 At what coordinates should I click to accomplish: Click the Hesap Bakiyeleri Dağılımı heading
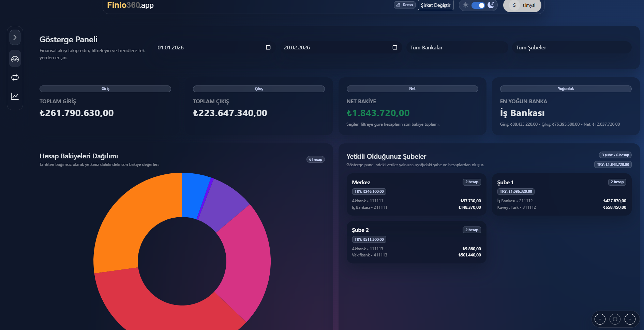click(x=79, y=156)
